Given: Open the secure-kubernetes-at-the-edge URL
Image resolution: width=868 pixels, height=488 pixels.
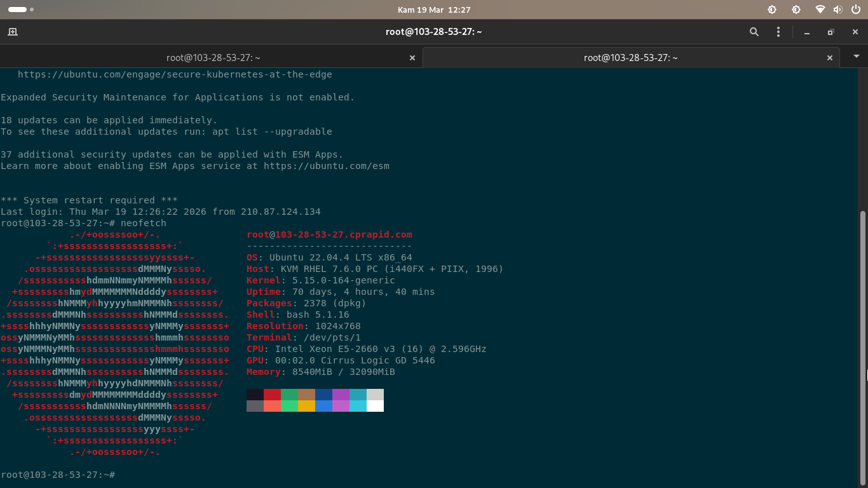Looking at the screenshot, I should point(175,74).
